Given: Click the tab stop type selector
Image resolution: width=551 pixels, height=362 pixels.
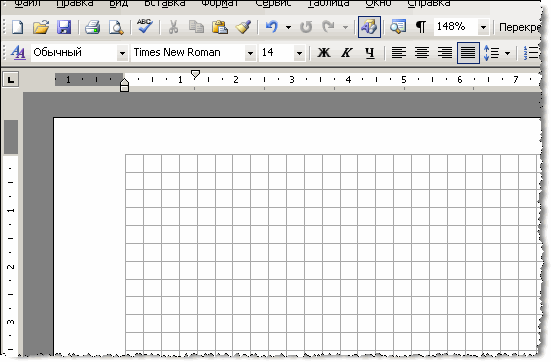Looking at the screenshot, I should [x=11, y=79].
